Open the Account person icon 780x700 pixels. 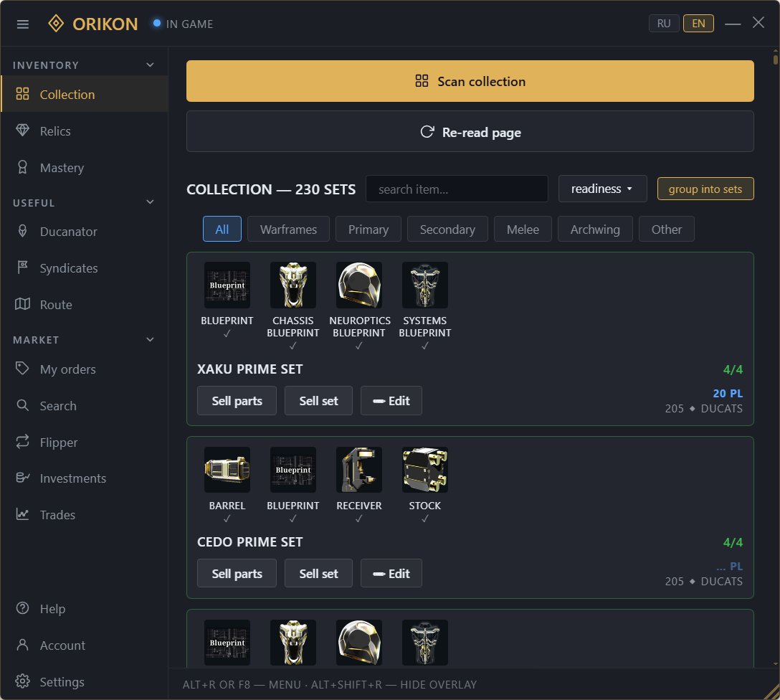tap(22, 645)
